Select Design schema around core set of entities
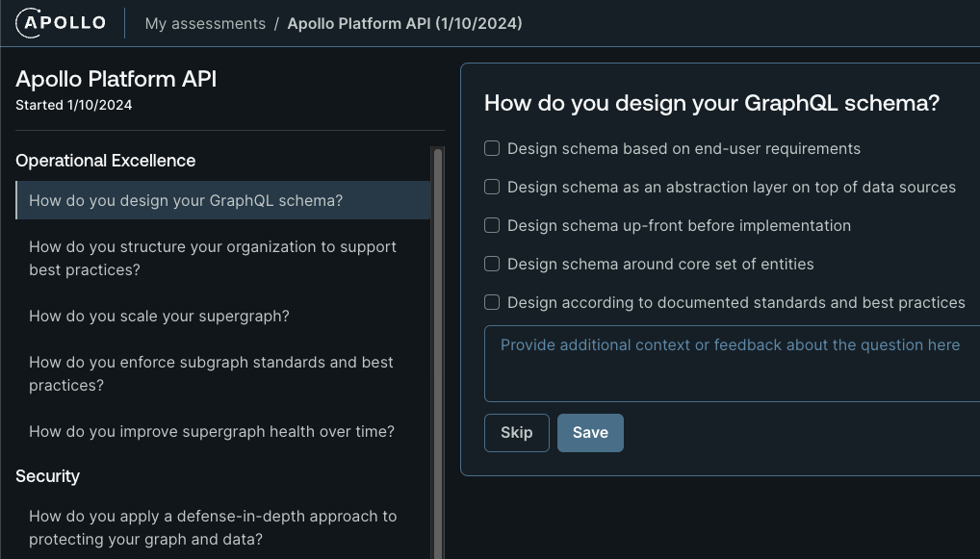This screenshot has width=980, height=559. point(492,265)
